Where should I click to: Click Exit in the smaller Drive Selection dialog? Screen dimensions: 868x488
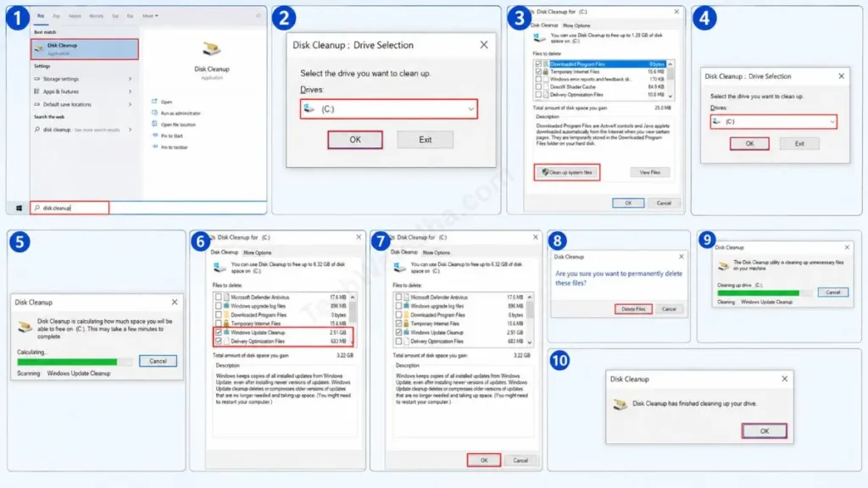pyautogui.click(x=799, y=144)
